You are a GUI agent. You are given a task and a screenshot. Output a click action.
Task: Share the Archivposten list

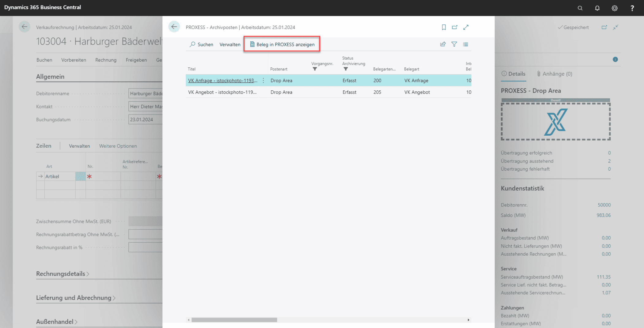click(x=443, y=44)
